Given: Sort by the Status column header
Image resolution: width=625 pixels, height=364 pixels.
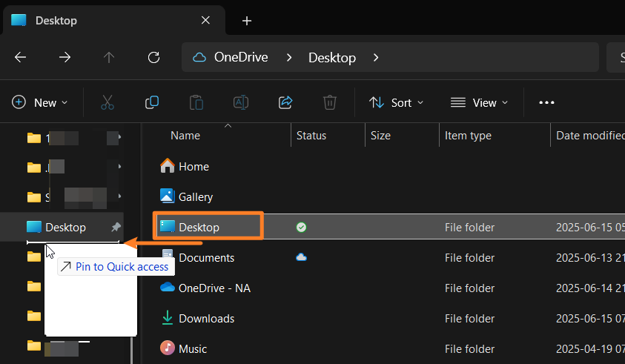Looking at the screenshot, I should pyautogui.click(x=311, y=136).
